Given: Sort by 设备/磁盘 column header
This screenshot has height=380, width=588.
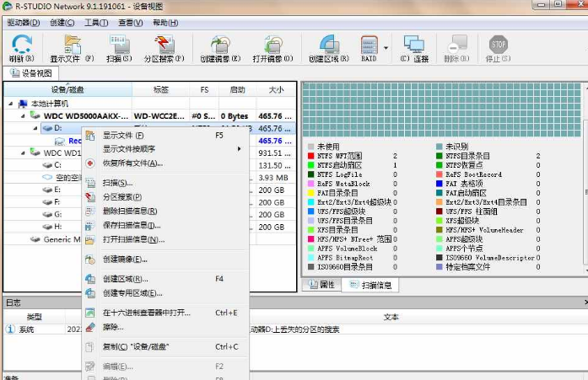Looking at the screenshot, I should (67, 90).
